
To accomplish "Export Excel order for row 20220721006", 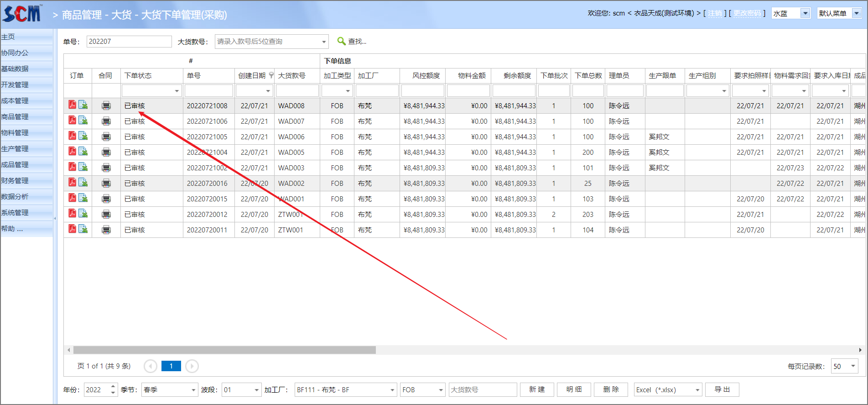I will [83, 121].
